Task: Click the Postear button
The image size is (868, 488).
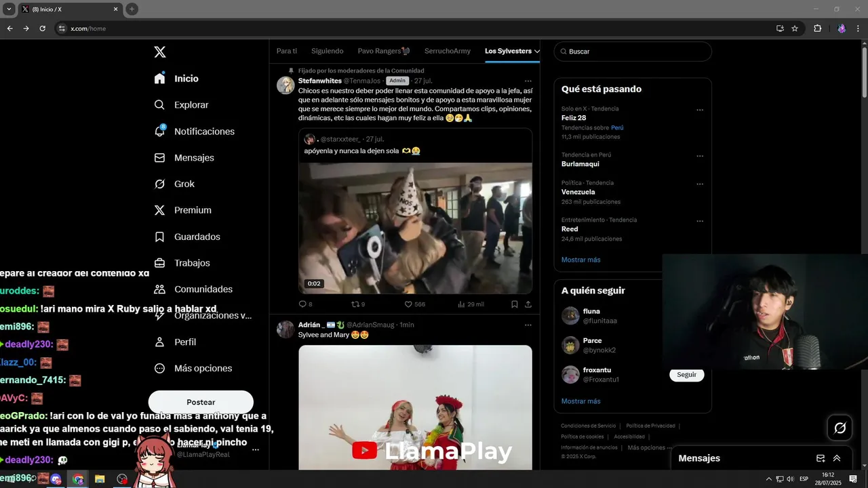Action: pos(201,402)
